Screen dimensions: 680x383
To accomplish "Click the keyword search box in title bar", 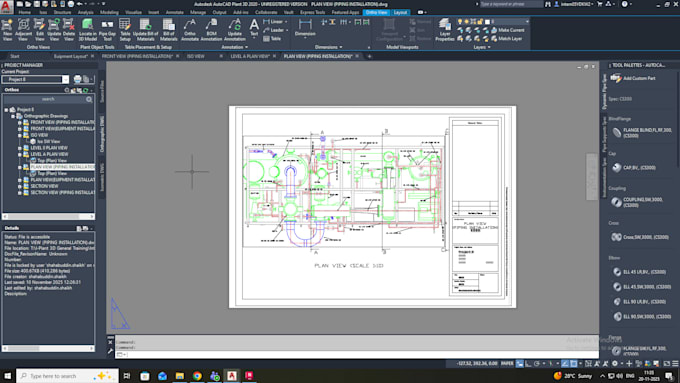I will pos(511,4).
